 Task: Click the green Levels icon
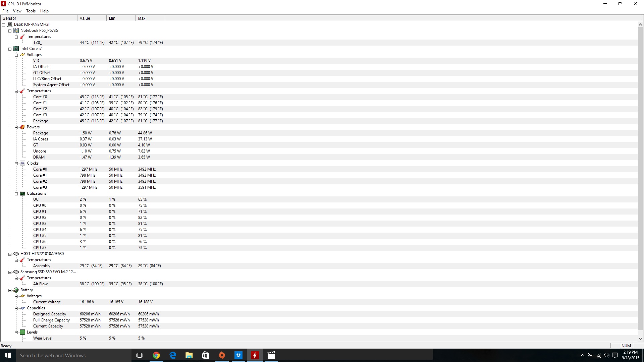coord(22,332)
